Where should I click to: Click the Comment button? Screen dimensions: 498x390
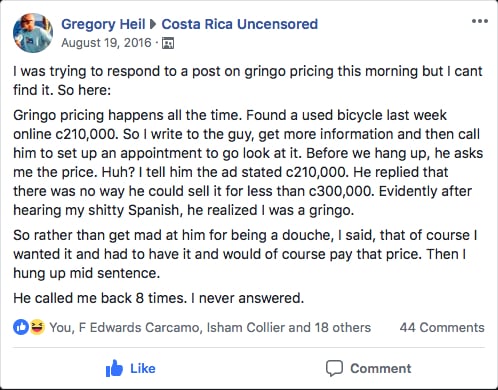[x=368, y=368]
